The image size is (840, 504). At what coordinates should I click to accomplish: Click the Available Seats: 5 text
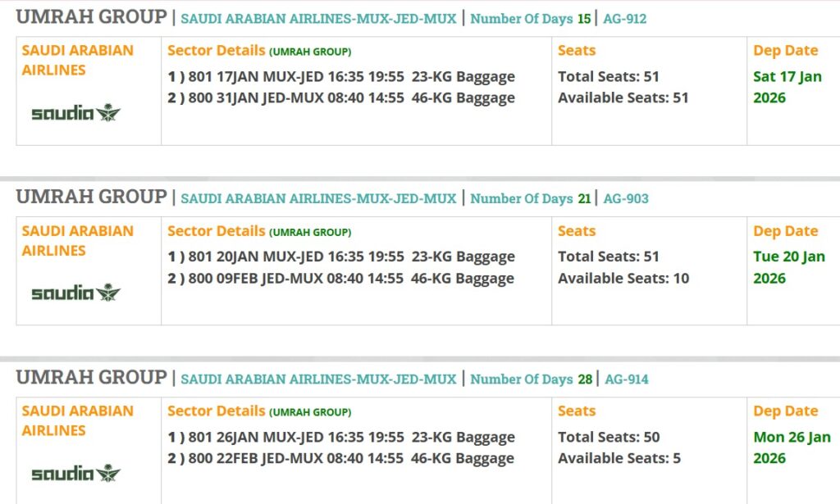tap(619, 459)
